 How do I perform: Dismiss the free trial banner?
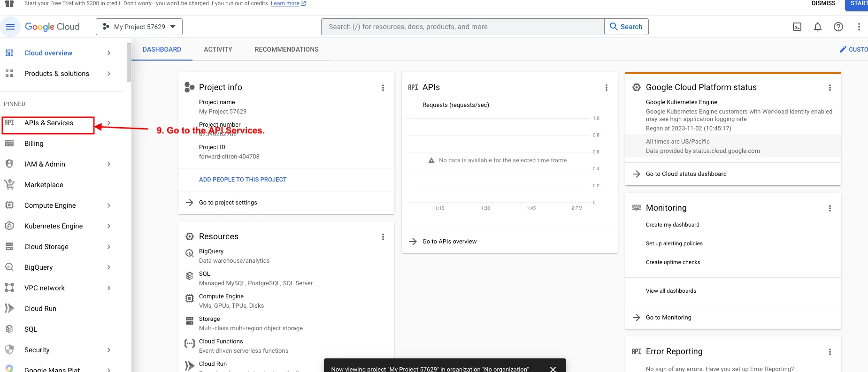pyautogui.click(x=823, y=3)
